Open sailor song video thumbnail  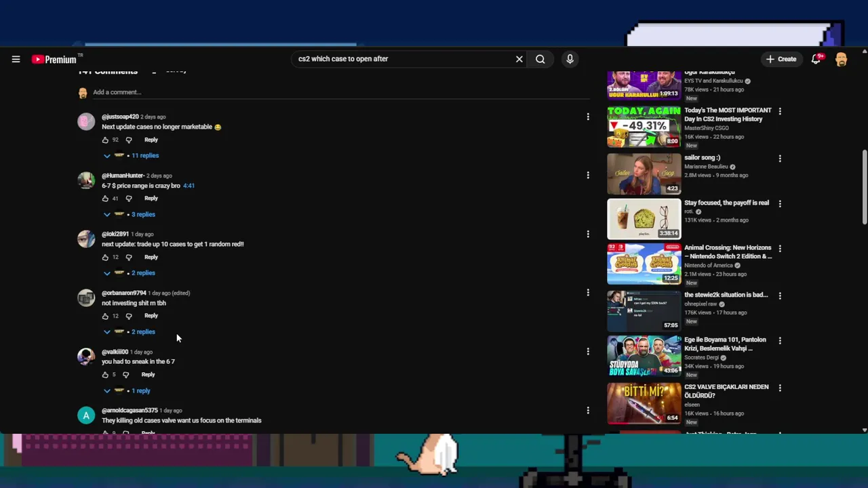point(644,174)
